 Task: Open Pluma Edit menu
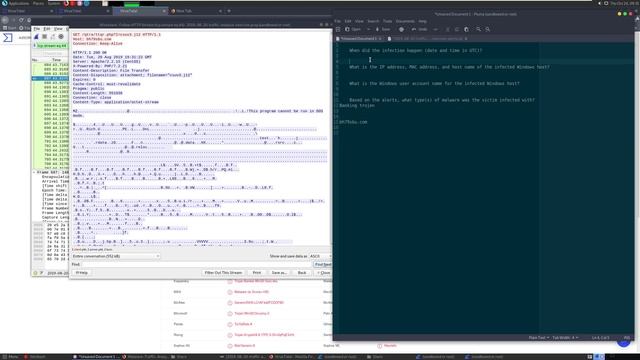pyautogui.click(x=348, y=21)
